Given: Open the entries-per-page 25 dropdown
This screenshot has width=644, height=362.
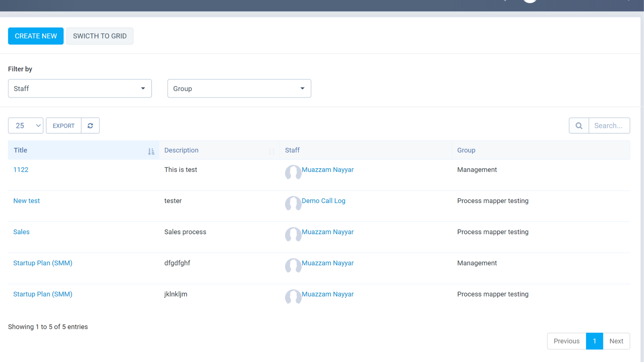Looking at the screenshot, I should point(25,125).
